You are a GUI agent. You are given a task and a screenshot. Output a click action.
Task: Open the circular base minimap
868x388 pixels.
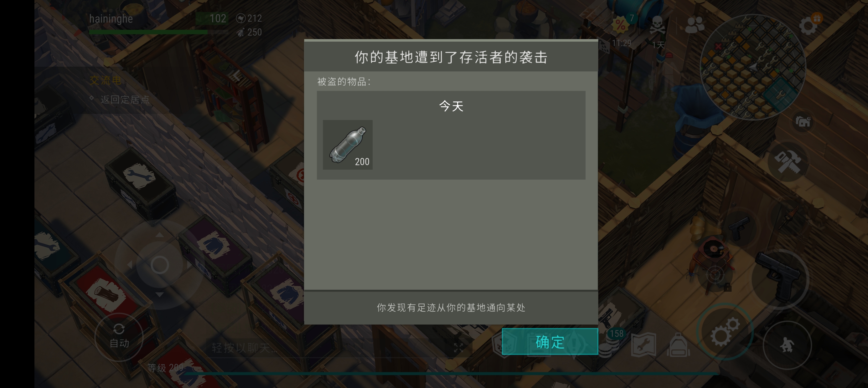[x=753, y=67]
